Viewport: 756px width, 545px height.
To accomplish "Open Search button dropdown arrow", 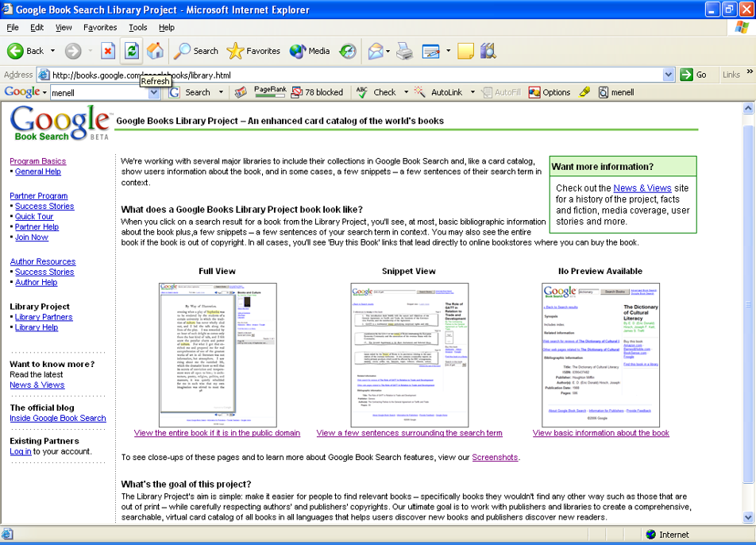I will (221, 92).
